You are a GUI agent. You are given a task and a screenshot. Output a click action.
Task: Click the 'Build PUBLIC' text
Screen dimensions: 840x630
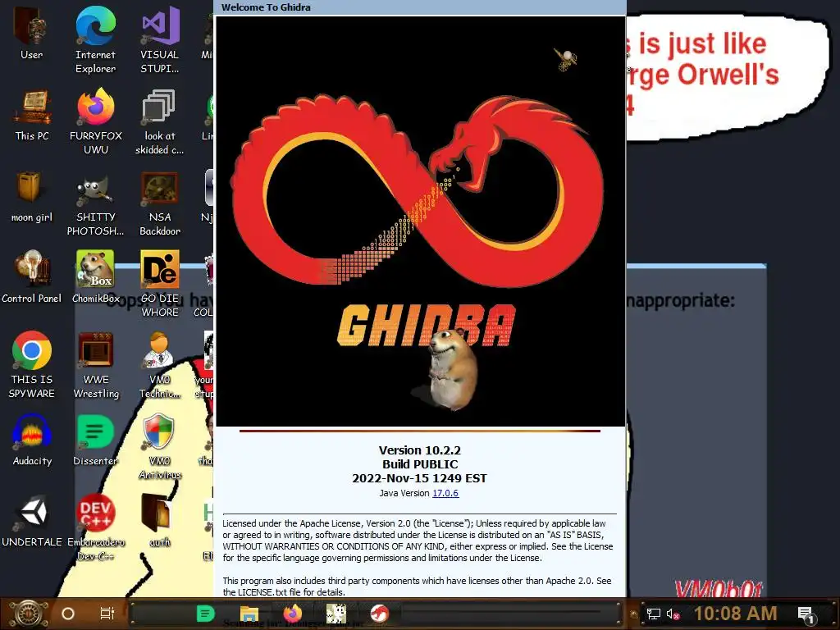click(x=420, y=464)
